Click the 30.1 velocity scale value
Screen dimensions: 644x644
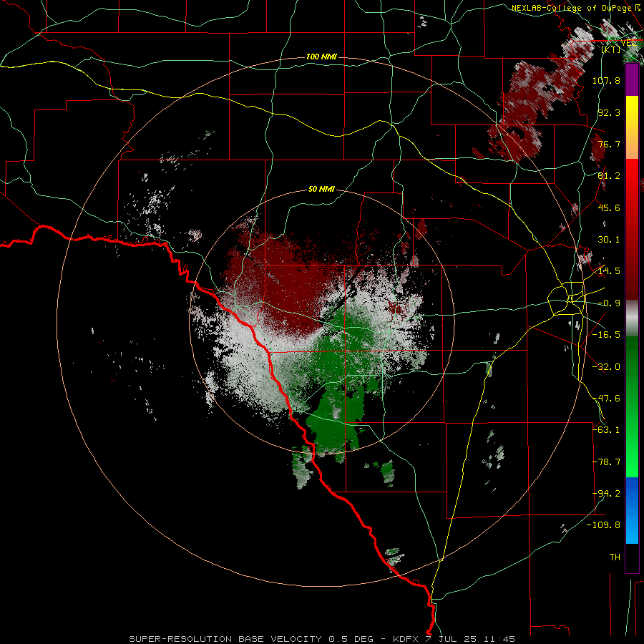pos(609,240)
